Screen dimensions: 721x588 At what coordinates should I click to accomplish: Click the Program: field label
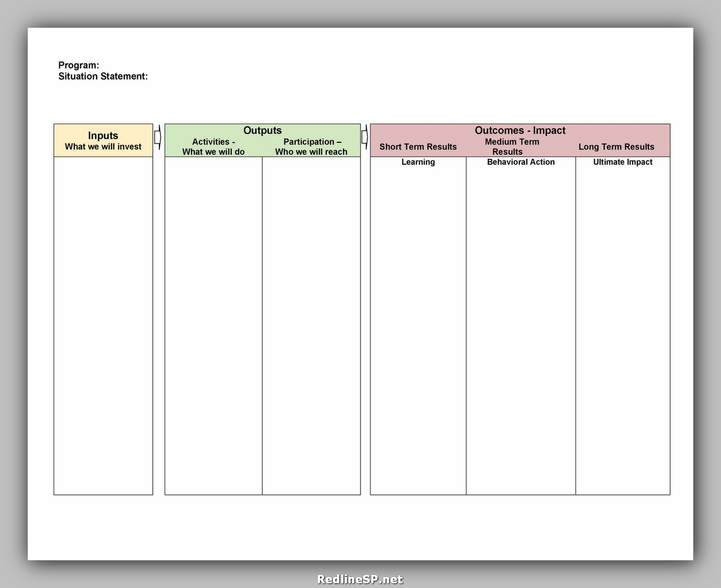point(78,65)
